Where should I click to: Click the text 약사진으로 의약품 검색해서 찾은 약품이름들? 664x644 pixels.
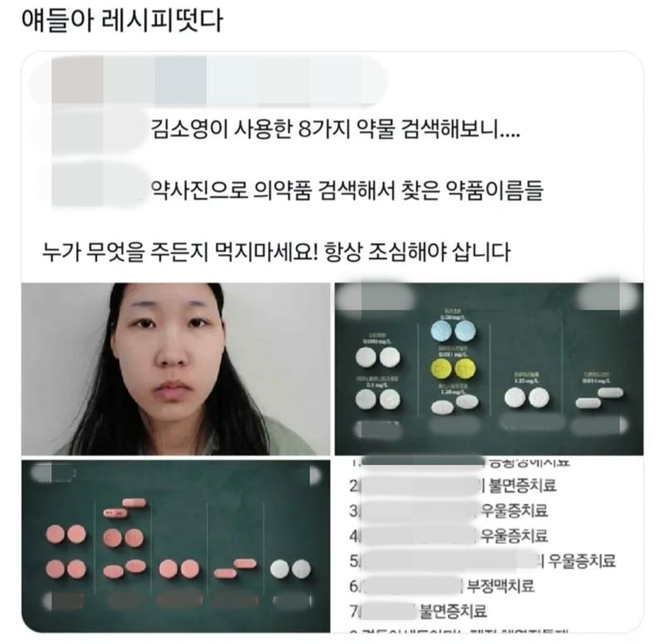click(x=347, y=190)
